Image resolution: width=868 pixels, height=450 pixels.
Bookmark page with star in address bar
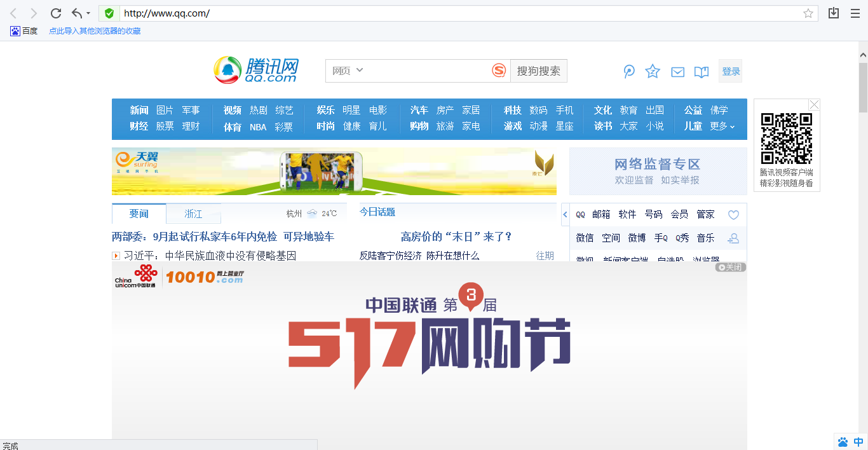click(808, 13)
